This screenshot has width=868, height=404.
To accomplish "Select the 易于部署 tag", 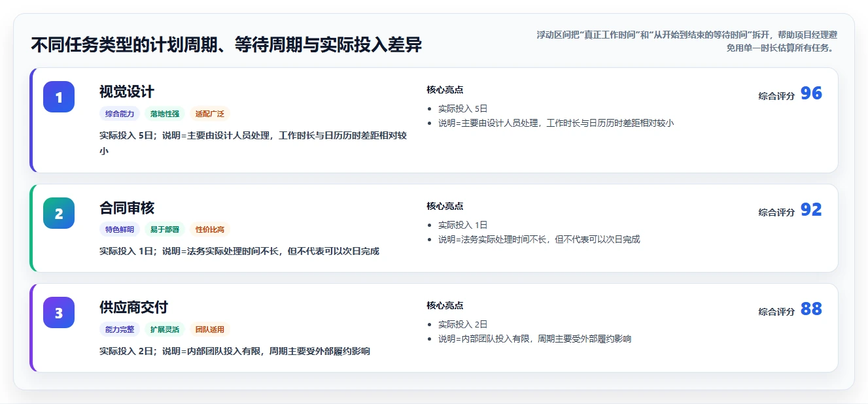I will (165, 229).
